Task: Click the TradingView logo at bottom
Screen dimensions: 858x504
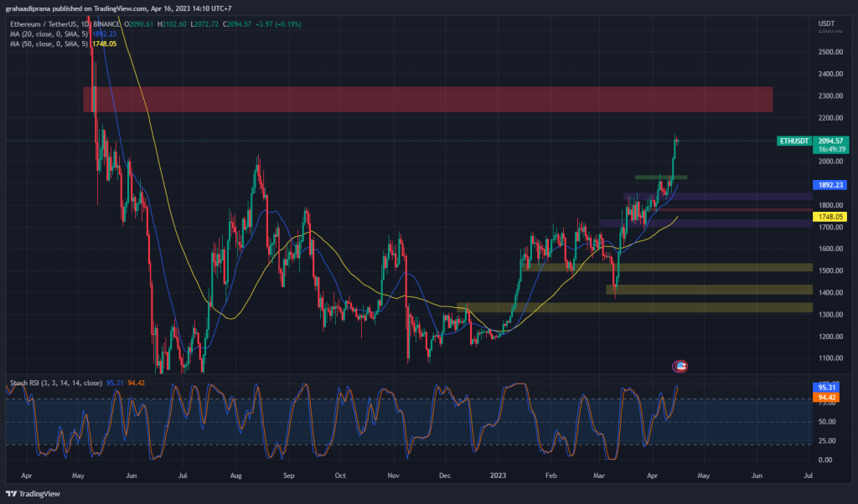Action: pos(33,494)
